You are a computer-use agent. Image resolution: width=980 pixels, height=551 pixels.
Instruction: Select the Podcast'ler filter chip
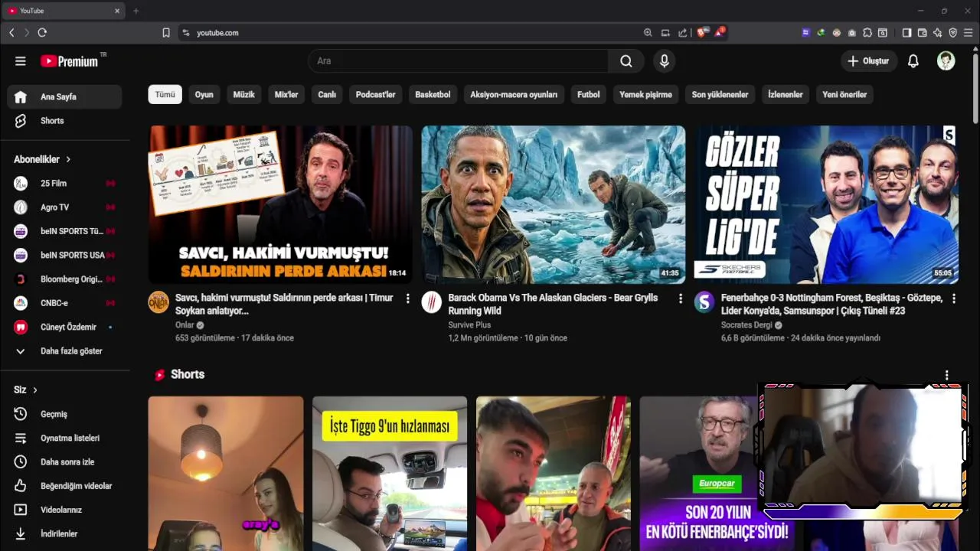(x=375, y=95)
